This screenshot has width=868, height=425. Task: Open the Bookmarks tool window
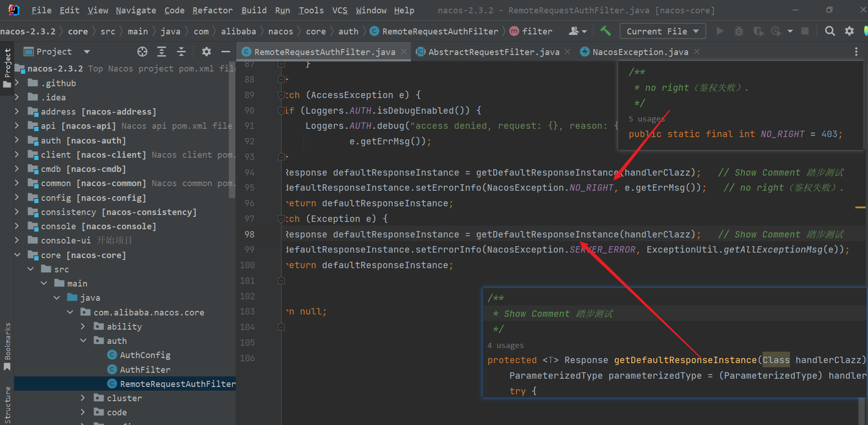click(7, 347)
